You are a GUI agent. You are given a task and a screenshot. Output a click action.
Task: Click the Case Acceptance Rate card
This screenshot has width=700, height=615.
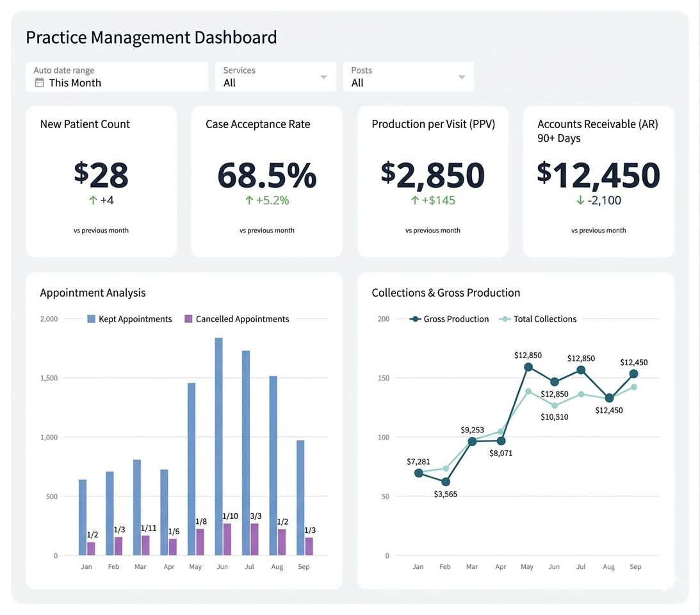tap(266, 181)
